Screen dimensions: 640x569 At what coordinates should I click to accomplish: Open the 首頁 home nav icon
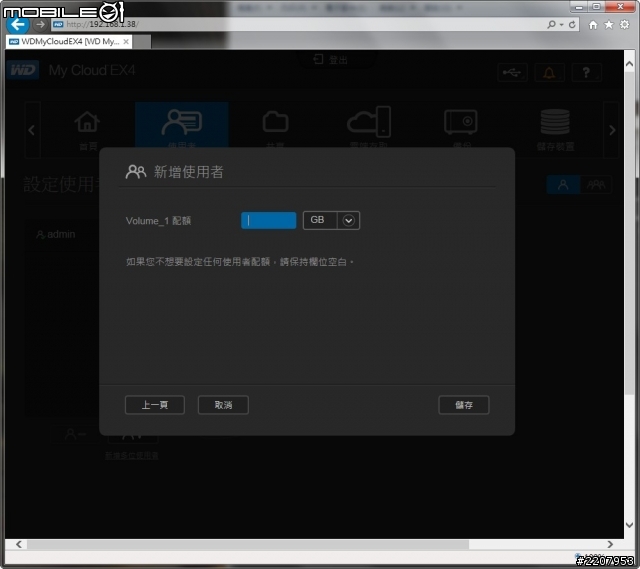pos(87,130)
